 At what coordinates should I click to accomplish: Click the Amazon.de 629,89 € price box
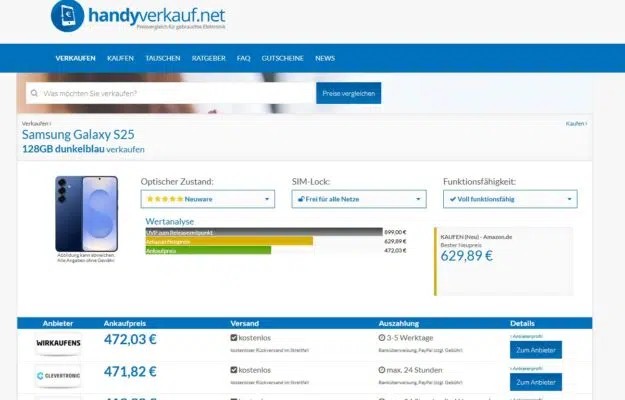(x=504, y=261)
